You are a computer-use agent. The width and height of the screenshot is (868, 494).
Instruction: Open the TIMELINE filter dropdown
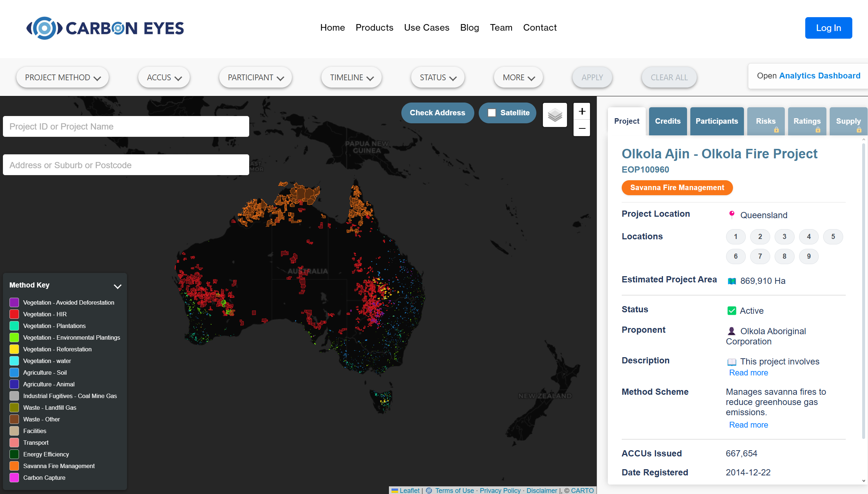click(x=351, y=77)
